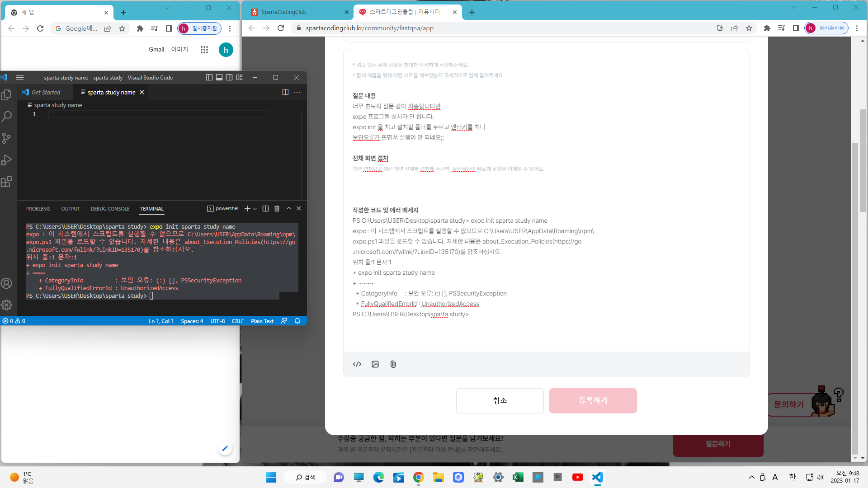This screenshot has height=488, width=868.
Task: Kill the terminal with the trash icon
Action: point(277,208)
